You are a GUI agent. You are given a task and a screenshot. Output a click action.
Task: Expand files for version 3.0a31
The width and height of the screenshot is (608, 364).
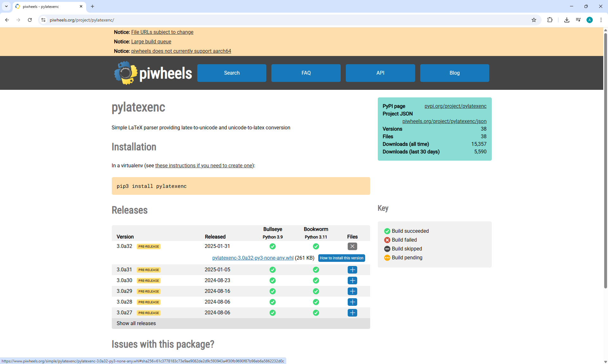coord(352,270)
